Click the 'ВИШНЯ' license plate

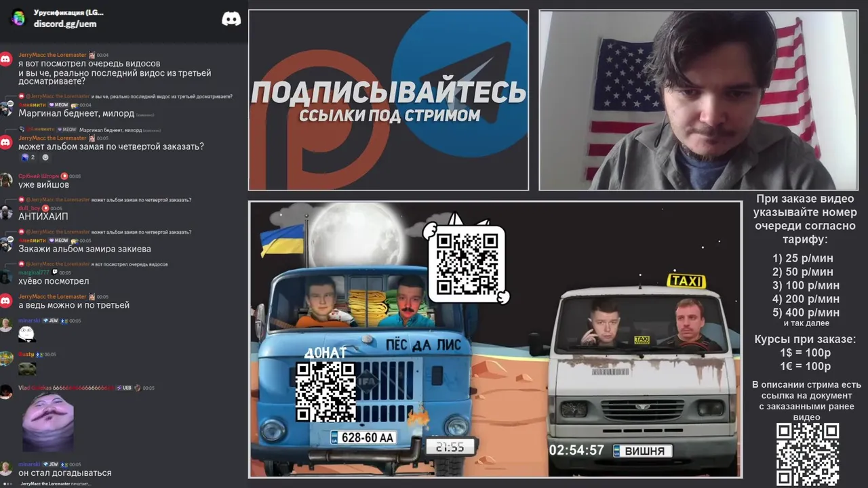click(x=643, y=451)
